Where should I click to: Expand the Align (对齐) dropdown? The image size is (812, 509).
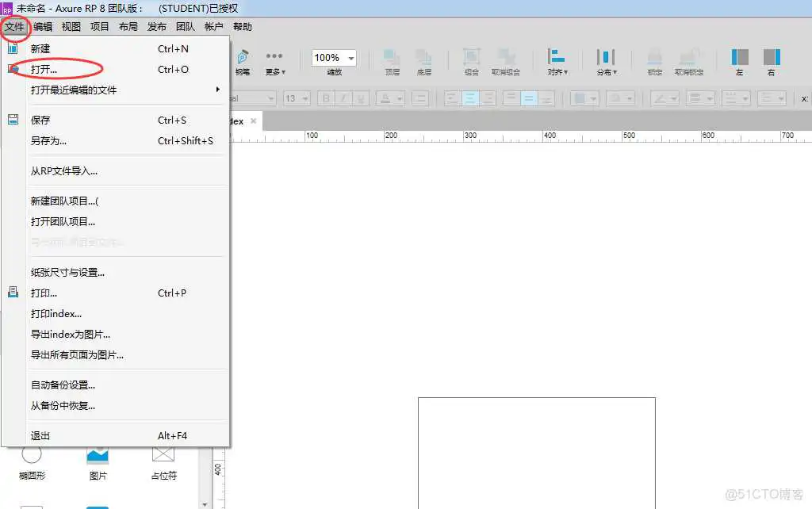coord(557,60)
